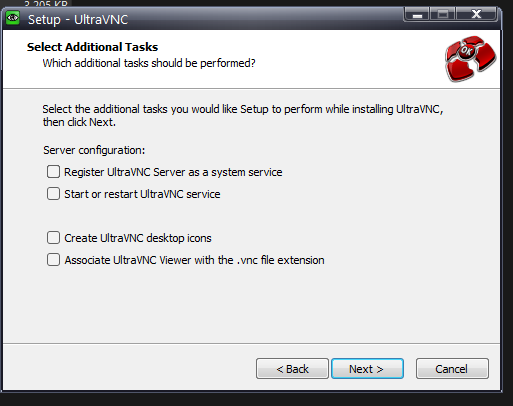This screenshot has height=406, width=513.
Task: Click the red OK wizard logo
Action: tap(470, 59)
